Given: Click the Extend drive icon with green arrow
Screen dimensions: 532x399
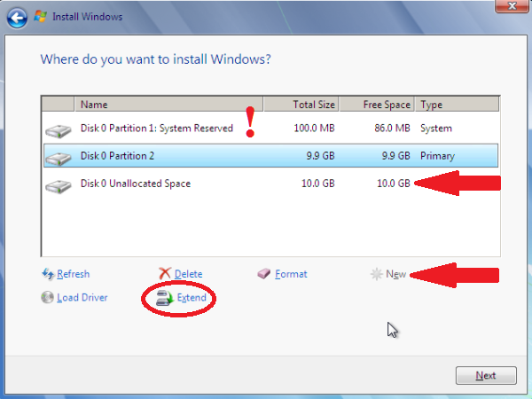Looking at the screenshot, I should pos(165,298).
